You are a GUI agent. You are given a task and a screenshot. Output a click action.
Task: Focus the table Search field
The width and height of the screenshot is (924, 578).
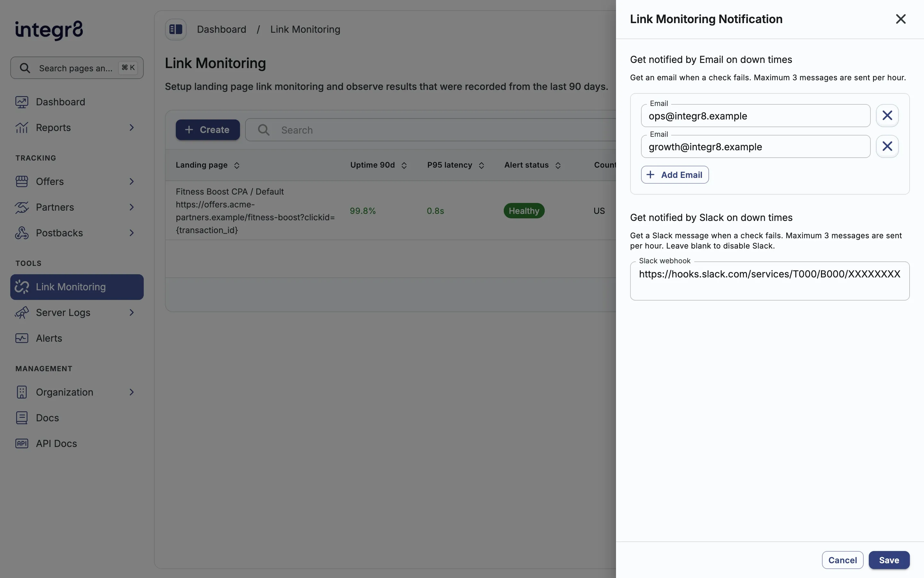(x=430, y=130)
